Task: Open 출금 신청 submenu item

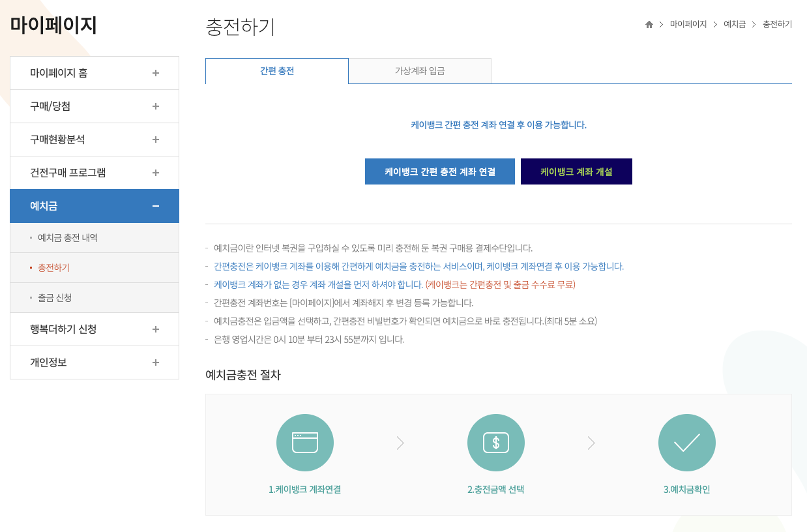Action: (x=55, y=298)
